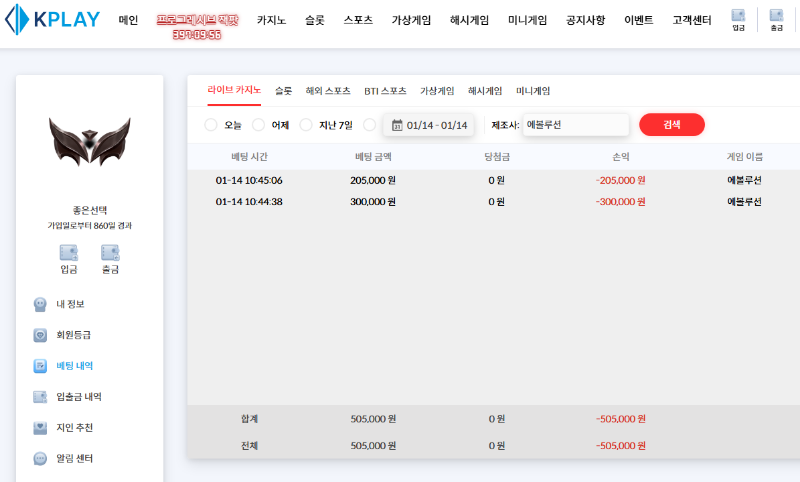Screen dimensions: 800x482
Task: Click the 지인 추천 referral icon
Action: click(40, 428)
